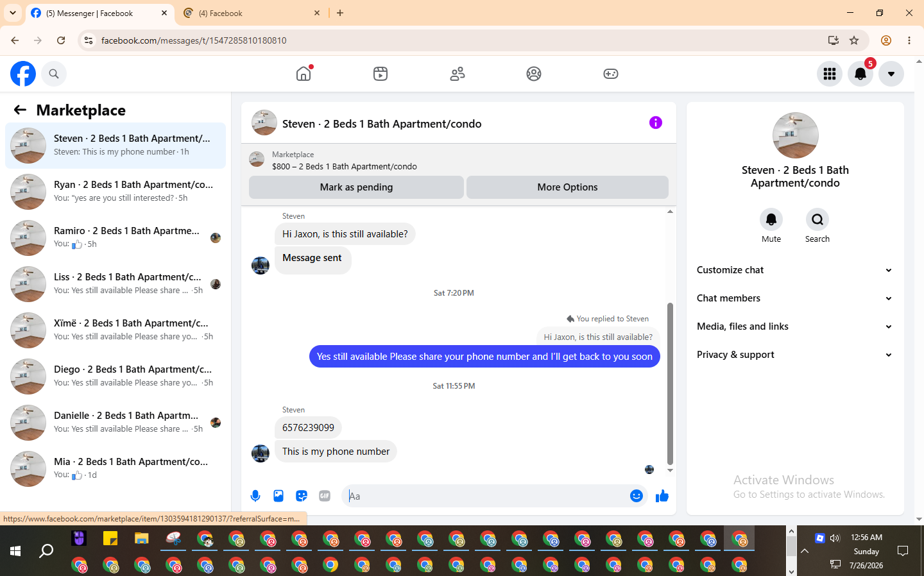
Task: Open Facebook search magnifier
Action: tap(54, 74)
